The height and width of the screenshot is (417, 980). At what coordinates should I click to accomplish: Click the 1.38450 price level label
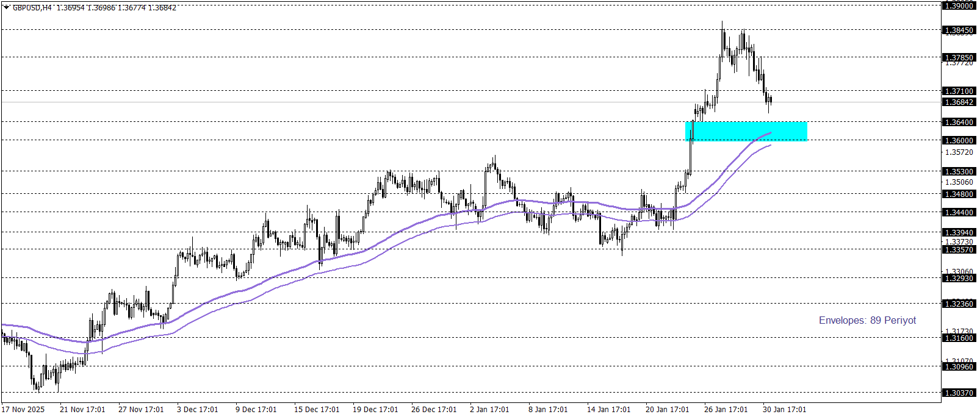point(959,30)
